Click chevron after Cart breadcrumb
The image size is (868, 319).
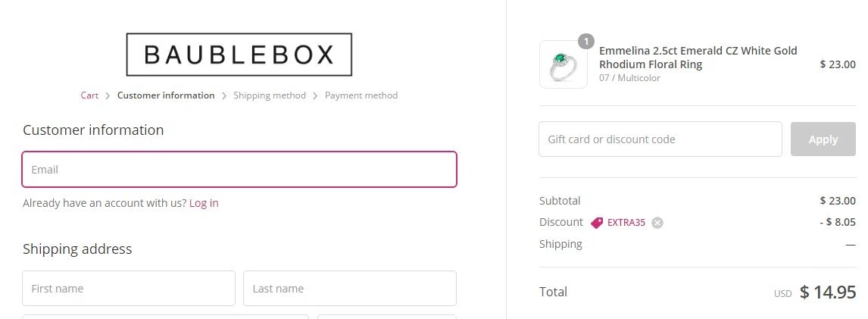pyautogui.click(x=108, y=95)
